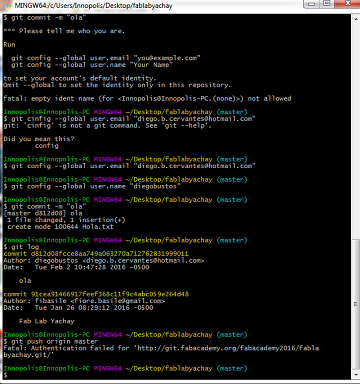360x384 pixels.
Task: Open the MINGW64 window system menu icon
Action: click(7, 5)
